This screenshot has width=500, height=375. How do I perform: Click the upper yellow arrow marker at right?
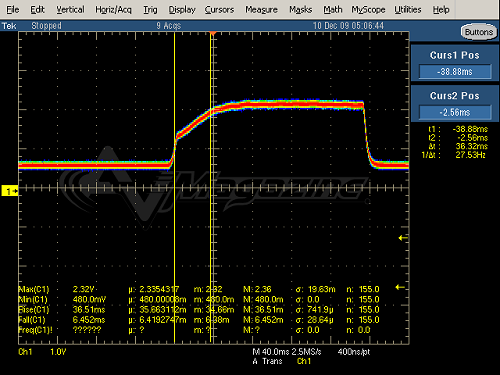403,238
